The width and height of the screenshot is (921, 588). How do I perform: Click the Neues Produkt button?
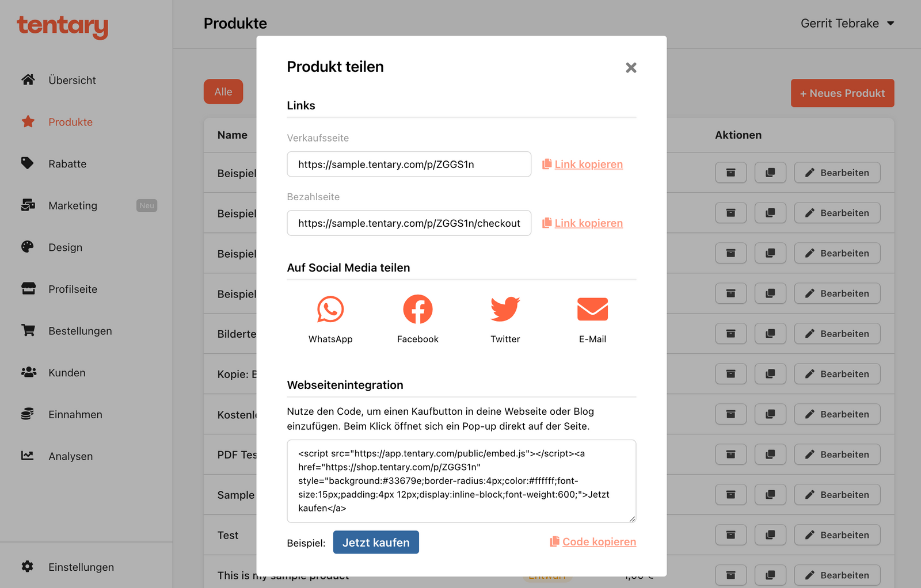tap(842, 93)
